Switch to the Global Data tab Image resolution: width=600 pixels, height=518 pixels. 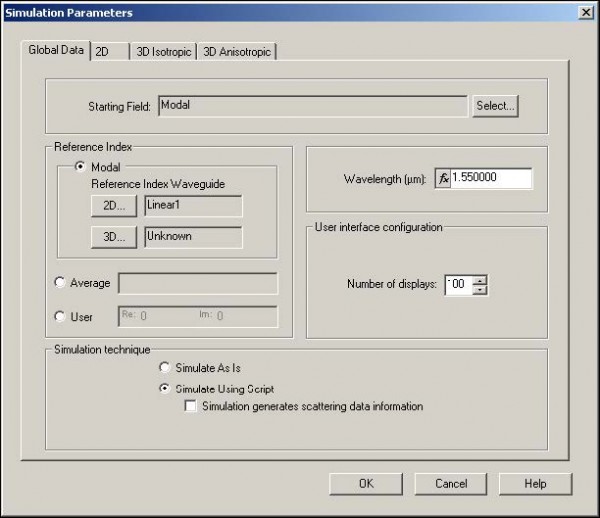tap(56, 50)
